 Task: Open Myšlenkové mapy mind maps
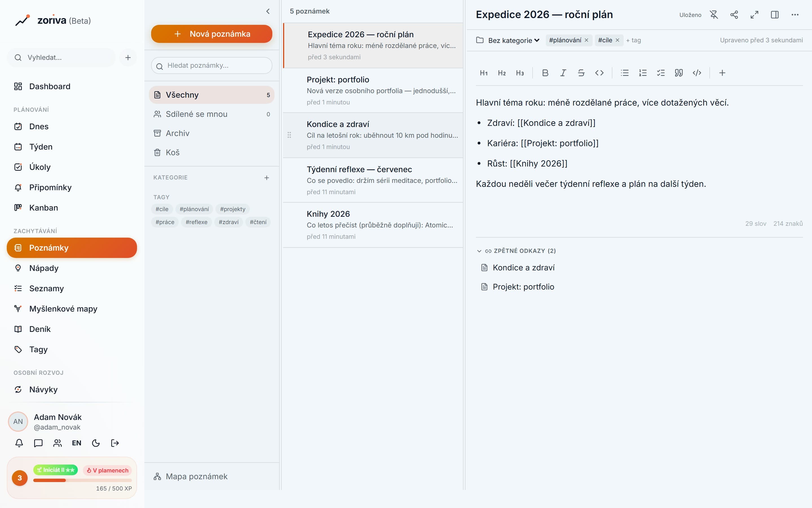click(x=72, y=309)
